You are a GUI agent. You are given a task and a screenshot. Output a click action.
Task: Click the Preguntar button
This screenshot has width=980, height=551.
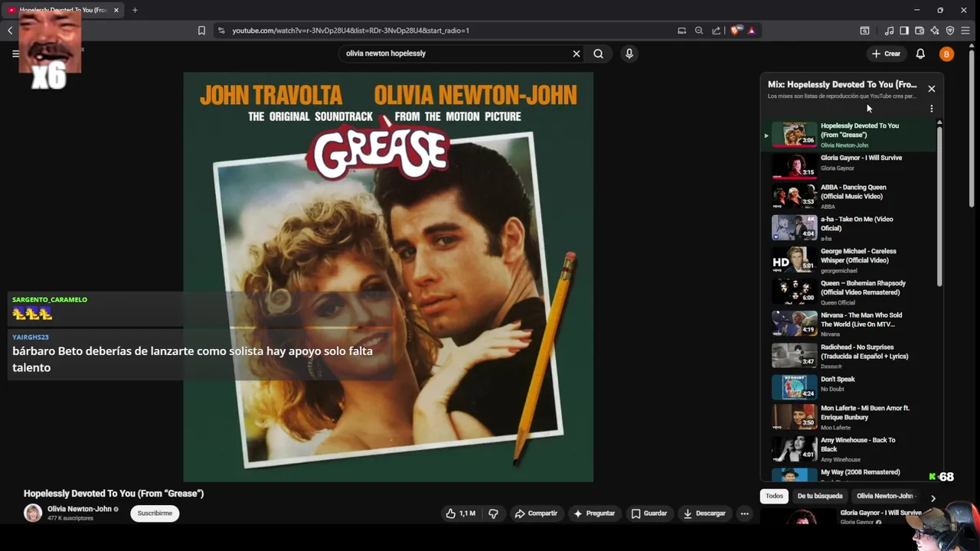(594, 514)
